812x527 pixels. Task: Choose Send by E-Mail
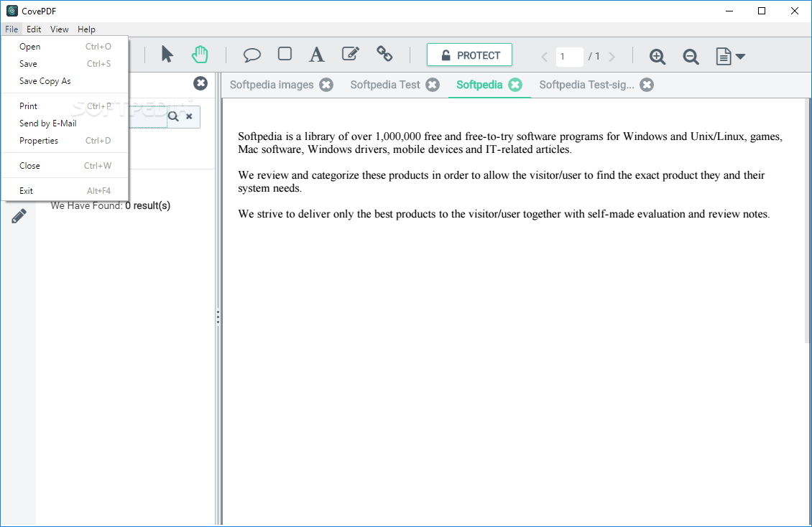pos(65,123)
